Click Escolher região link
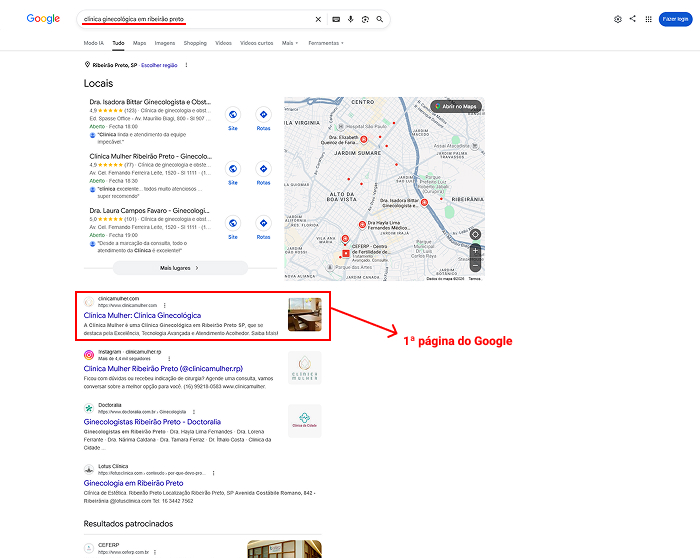Screen dimensions: 700x558 (159, 65)
